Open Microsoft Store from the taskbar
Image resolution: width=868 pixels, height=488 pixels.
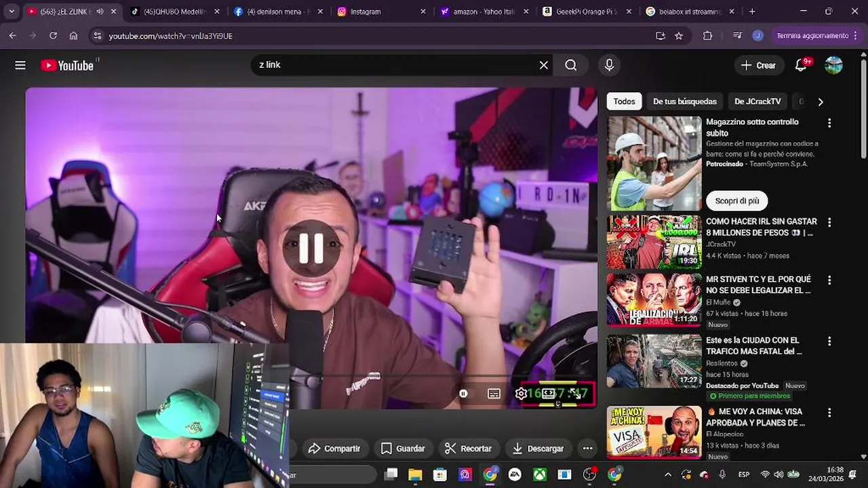tap(440, 474)
